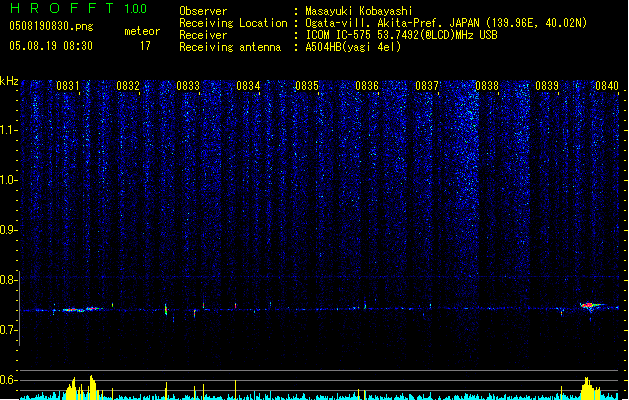Click the 0838 time marker
Screen dimensions: 629x400
pos(487,86)
